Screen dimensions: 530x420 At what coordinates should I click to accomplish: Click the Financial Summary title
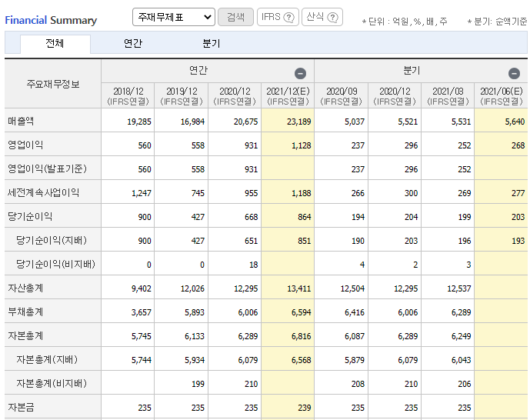[x=51, y=20]
